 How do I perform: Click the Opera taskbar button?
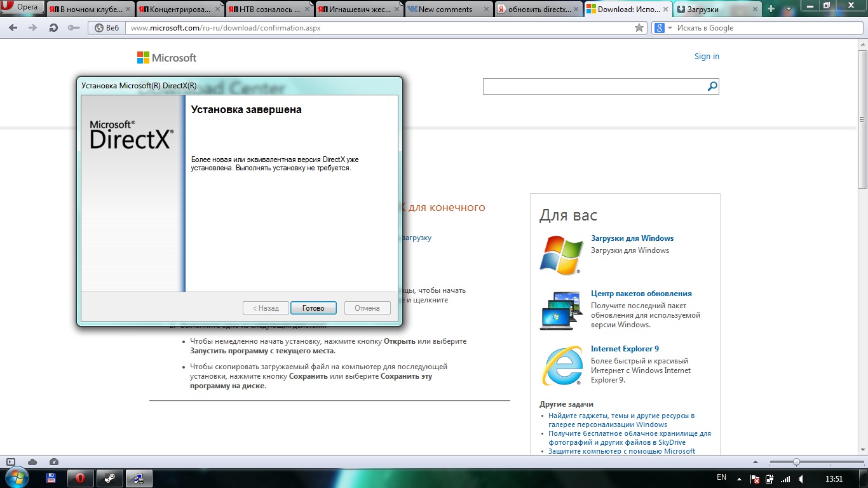tap(81, 478)
